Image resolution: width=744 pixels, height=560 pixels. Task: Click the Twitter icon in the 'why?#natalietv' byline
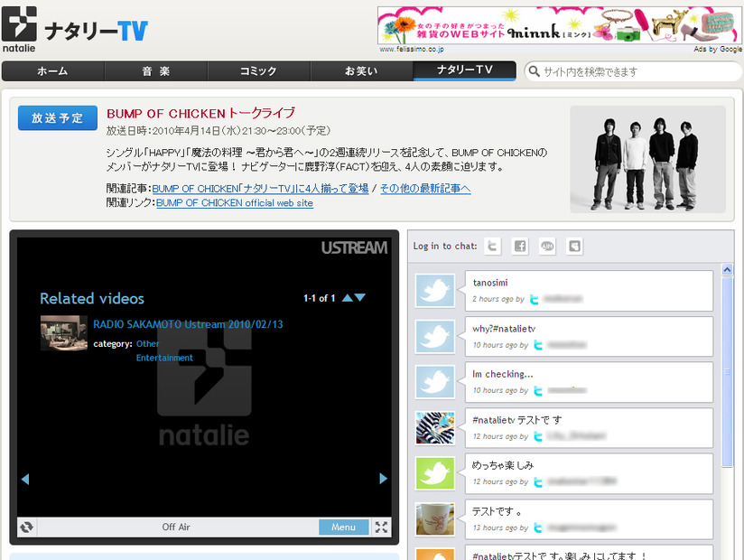(x=537, y=345)
